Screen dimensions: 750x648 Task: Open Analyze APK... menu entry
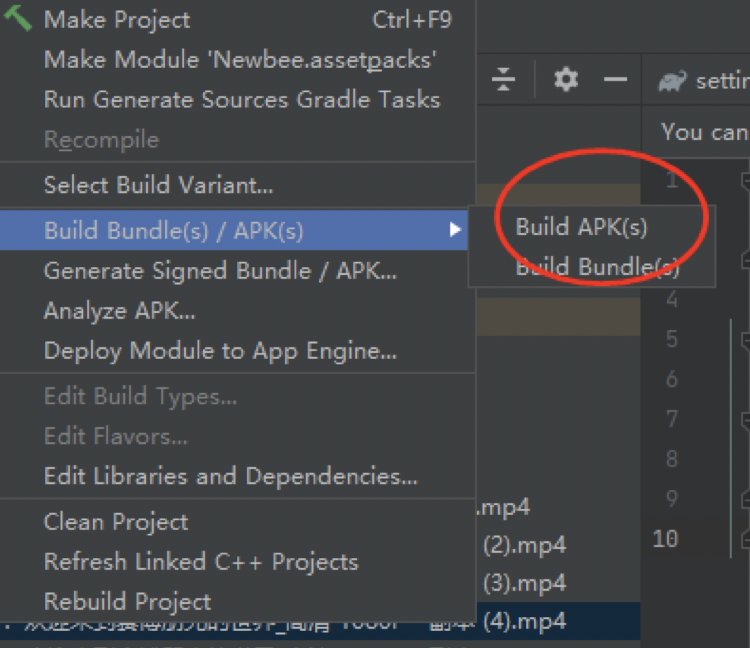(119, 311)
